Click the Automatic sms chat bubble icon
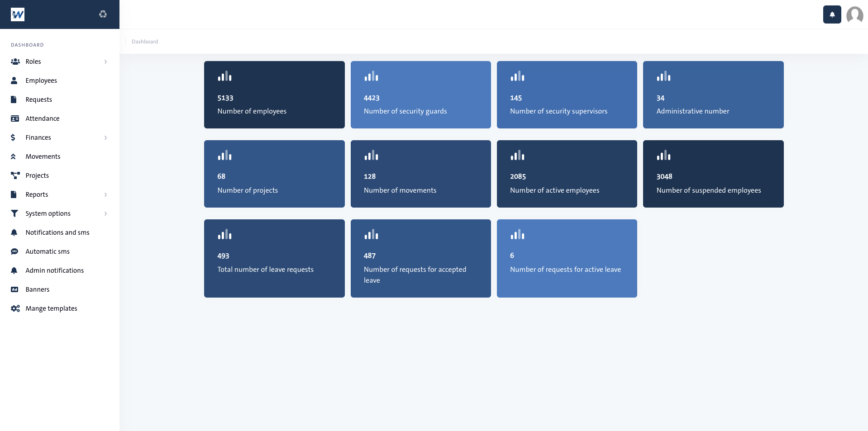Image resolution: width=868 pixels, height=431 pixels. coord(15,251)
